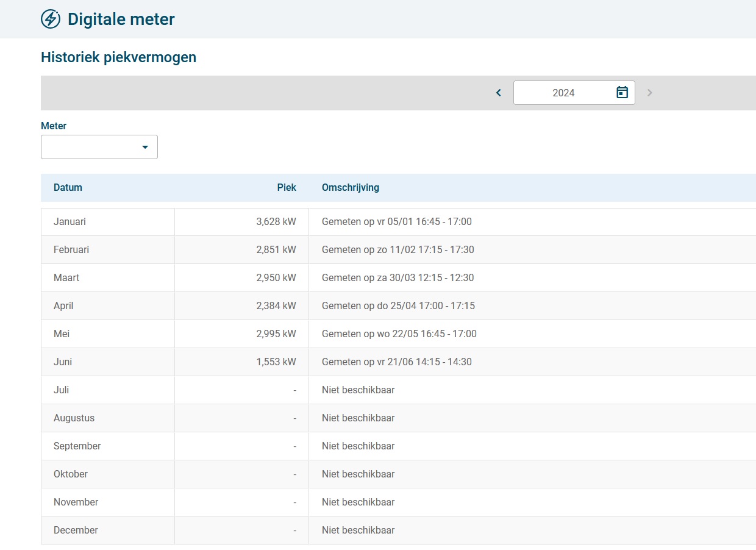This screenshot has width=756, height=550.
Task: Go to next year with right chevron
Action: [x=650, y=93]
